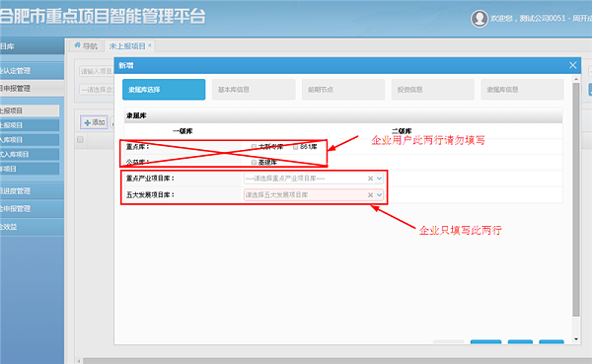Open the 进度管理 sidebar section
592x364 pixels.
32,191
